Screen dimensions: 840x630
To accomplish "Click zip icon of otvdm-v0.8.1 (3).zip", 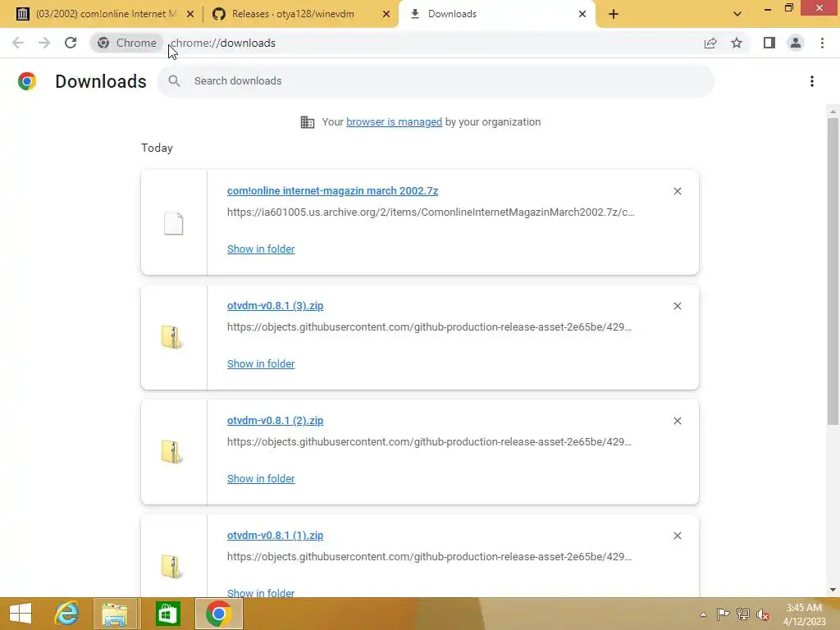I will tap(171, 337).
